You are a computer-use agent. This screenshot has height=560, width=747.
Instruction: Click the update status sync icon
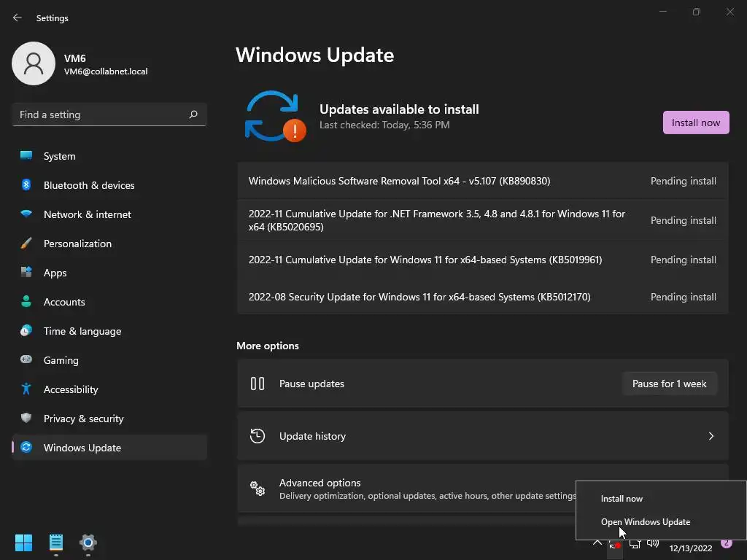tap(275, 117)
